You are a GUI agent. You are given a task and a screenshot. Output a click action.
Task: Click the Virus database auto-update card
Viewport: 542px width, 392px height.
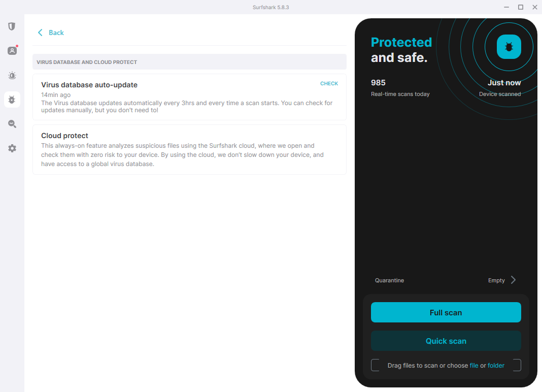click(189, 97)
